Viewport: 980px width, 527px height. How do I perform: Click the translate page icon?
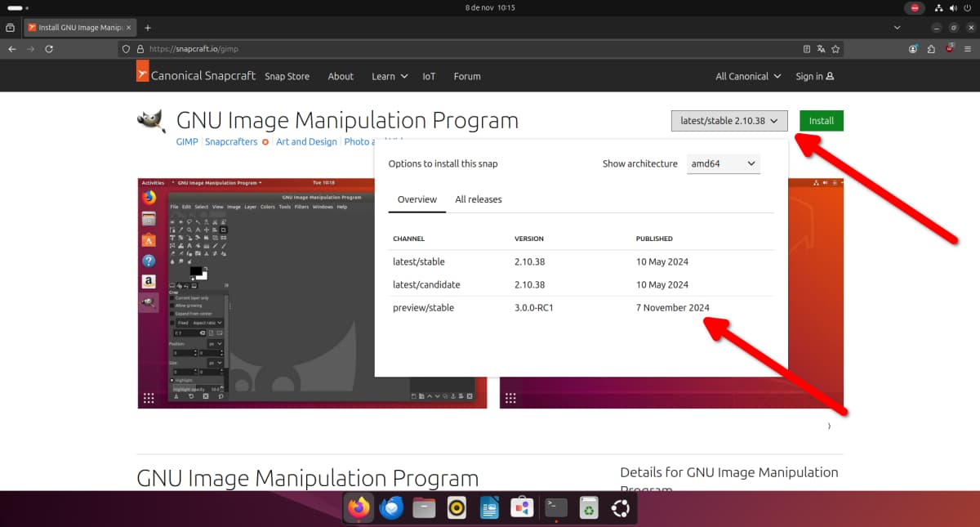click(x=821, y=49)
